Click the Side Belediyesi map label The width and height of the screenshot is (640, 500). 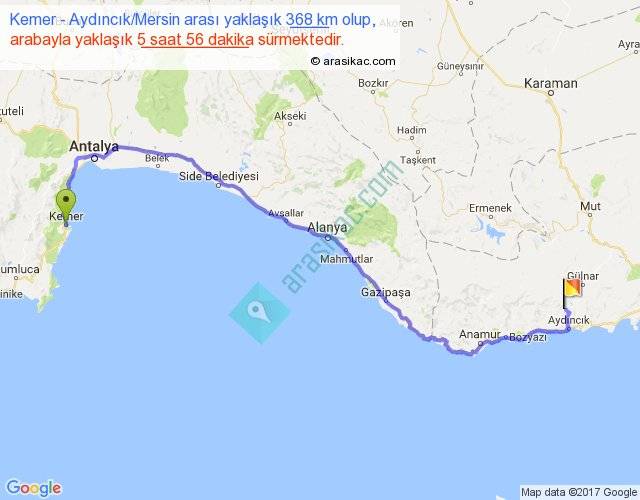coord(219,176)
